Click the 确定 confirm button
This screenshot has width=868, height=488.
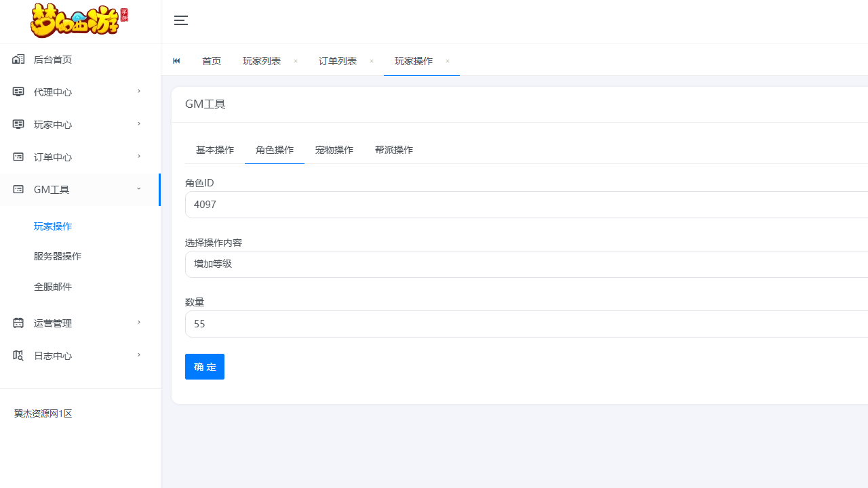click(205, 367)
